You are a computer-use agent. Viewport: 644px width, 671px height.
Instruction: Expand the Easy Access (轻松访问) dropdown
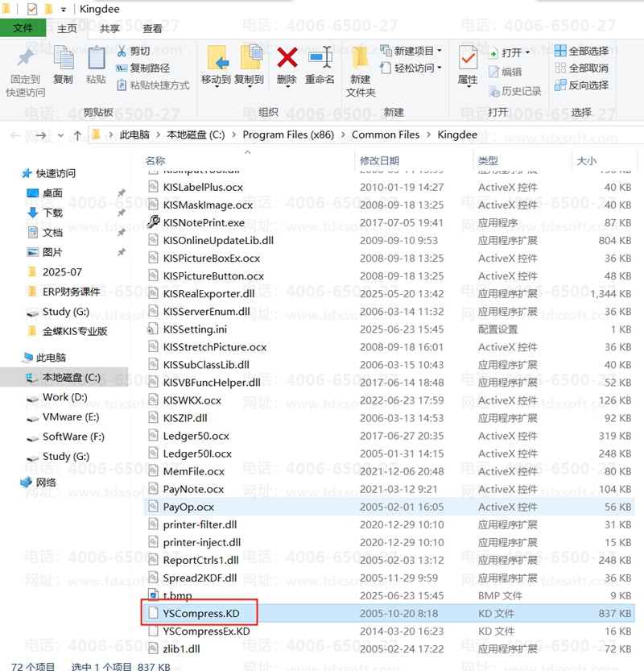411,68
